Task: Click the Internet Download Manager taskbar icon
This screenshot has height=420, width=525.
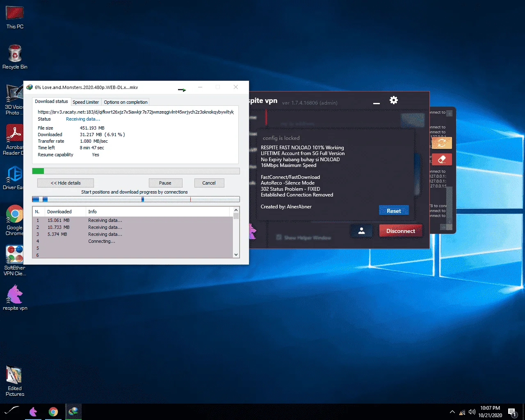Action: 73,411
